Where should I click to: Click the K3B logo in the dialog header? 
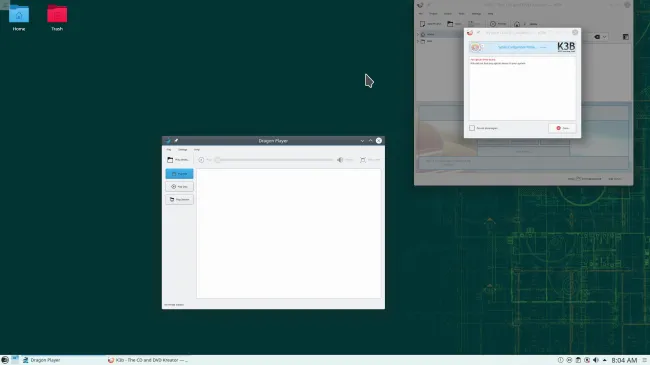566,47
